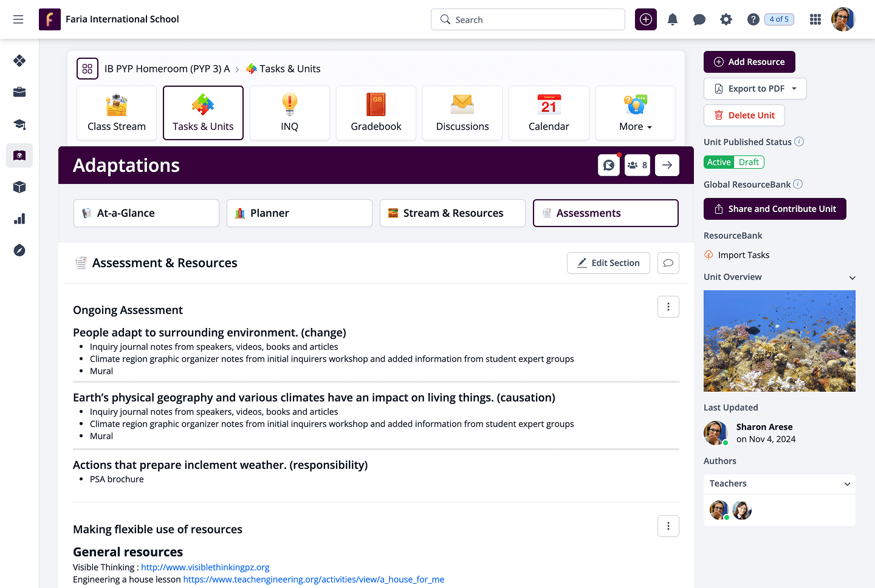This screenshot has height=588, width=875.
Task: Open section comment bubble beside Edit Section
Action: tap(668, 263)
